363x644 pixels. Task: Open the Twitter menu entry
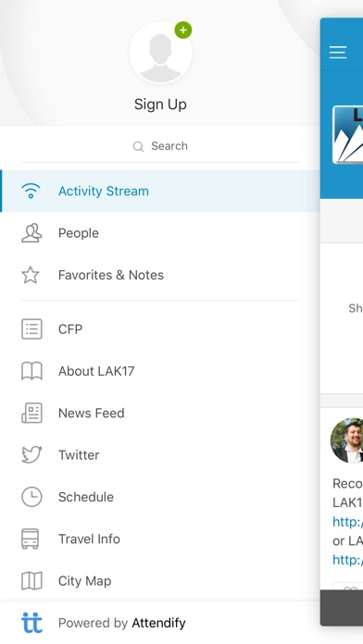(x=160, y=455)
